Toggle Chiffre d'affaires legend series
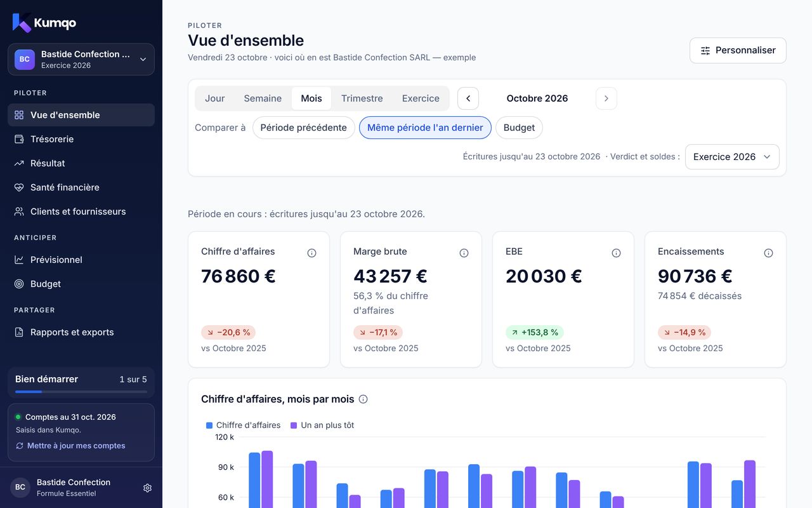Viewport: 812px width, 508px height. click(243, 425)
